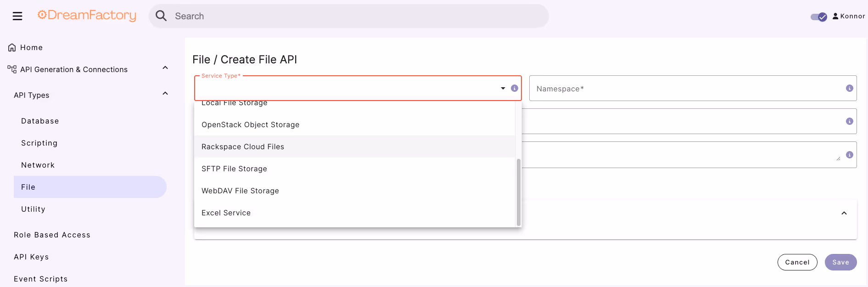Select Local File Storage option
868x287 pixels.
point(354,104)
